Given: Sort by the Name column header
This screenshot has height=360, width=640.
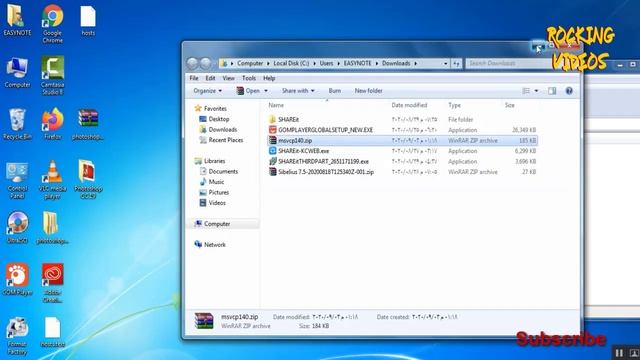Looking at the screenshot, I should point(276,105).
